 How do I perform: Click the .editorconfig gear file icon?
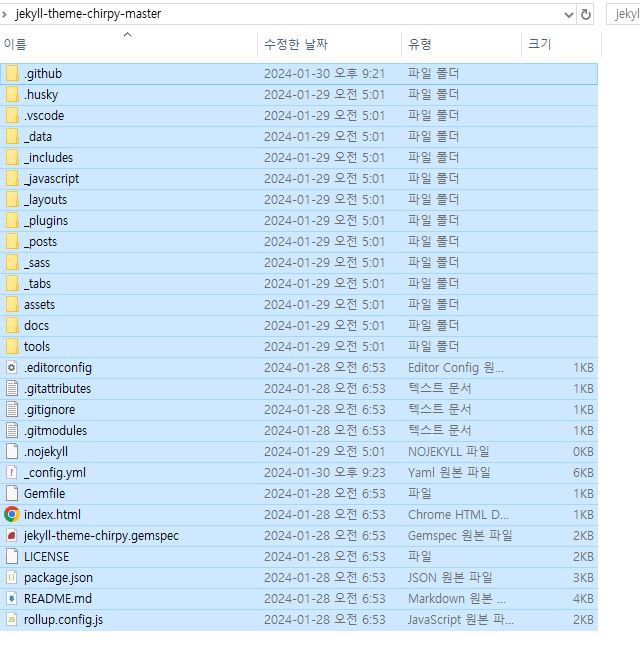pyautogui.click(x=12, y=367)
